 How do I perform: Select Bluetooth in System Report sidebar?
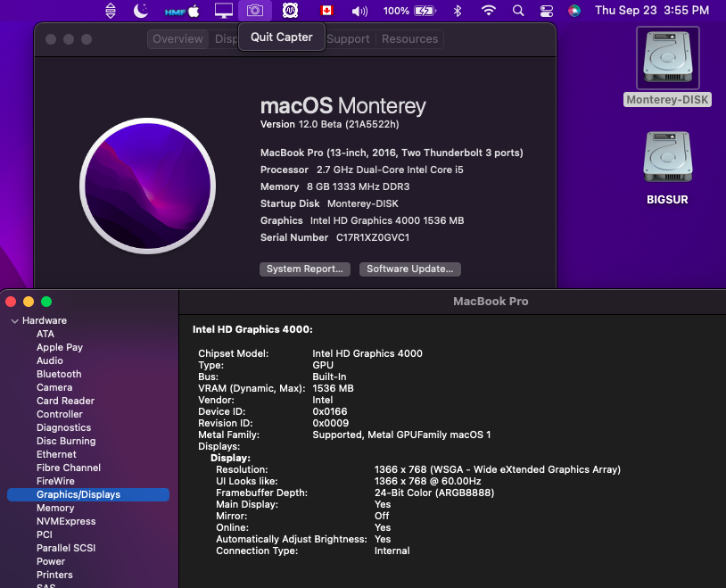click(59, 374)
